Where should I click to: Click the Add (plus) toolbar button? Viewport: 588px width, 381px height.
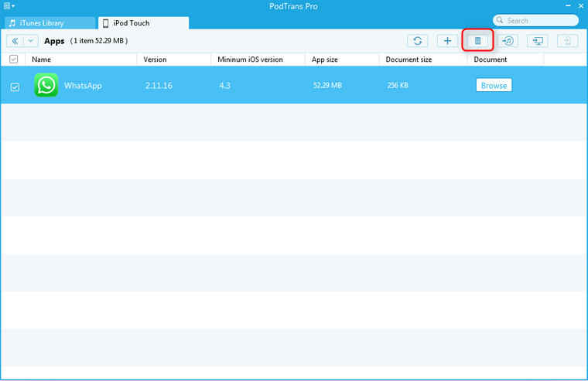click(x=447, y=41)
